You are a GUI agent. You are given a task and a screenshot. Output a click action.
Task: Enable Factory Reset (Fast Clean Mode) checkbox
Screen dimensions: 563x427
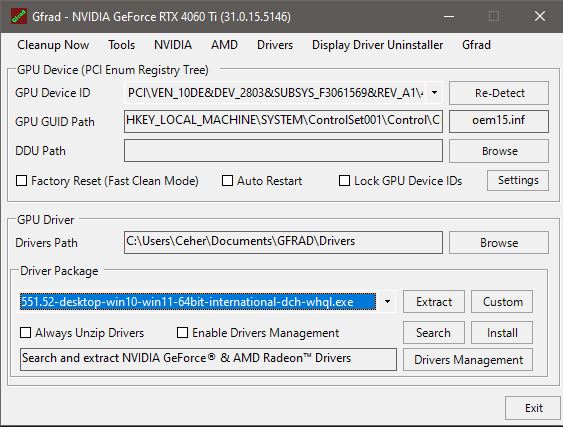pos(22,180)
